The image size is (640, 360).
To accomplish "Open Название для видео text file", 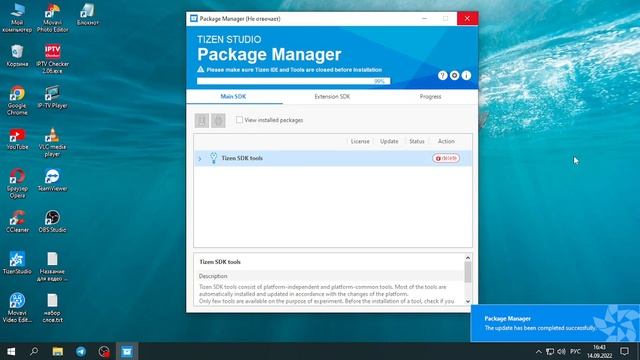I will [x=52, y=267].
